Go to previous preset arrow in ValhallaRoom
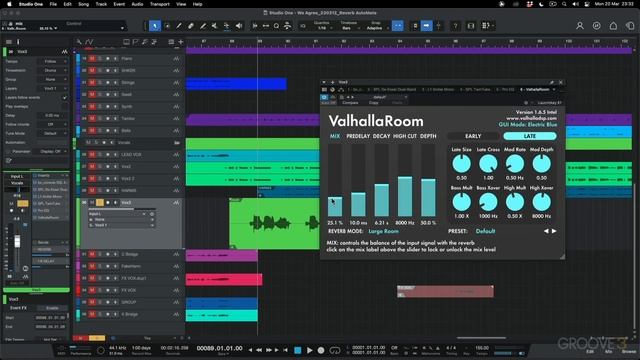The width and height of the screenshot is (640, 360). 546,231
